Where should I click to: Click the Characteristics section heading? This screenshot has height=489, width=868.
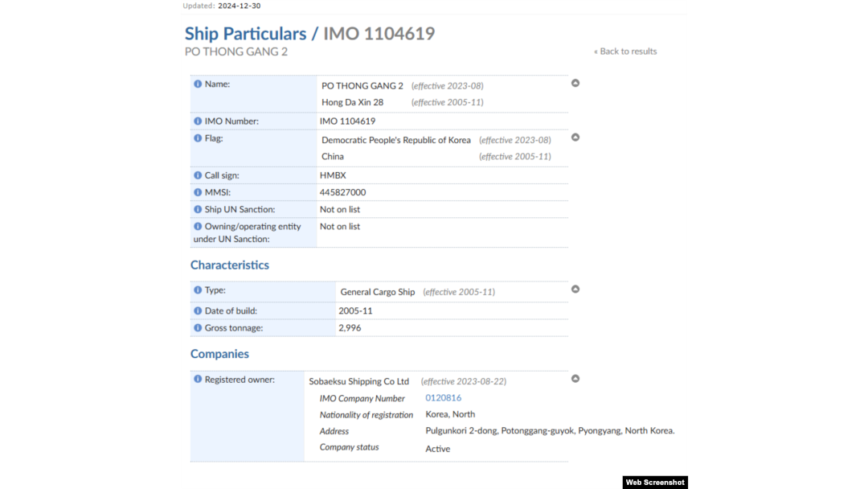pyautogui.click(x=230, y=265)
